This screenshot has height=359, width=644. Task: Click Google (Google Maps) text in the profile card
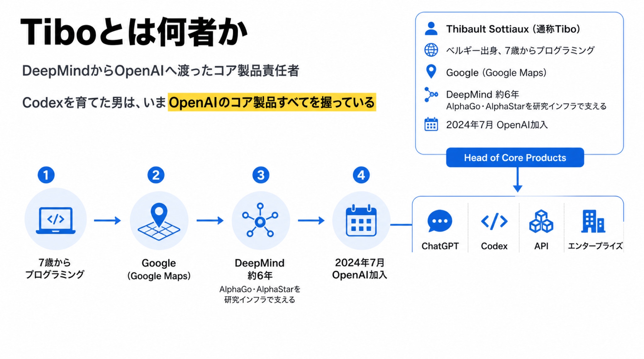(496, 73)
